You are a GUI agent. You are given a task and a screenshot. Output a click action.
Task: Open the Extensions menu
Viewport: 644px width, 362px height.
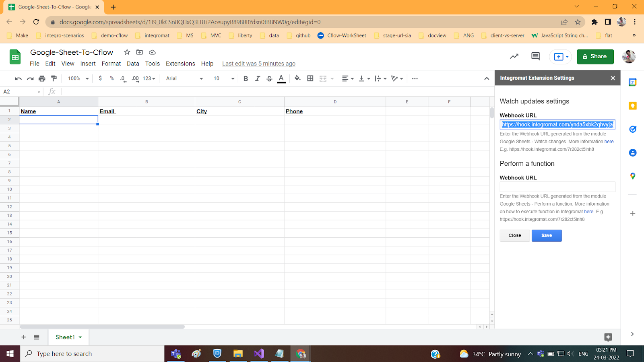(x=180, y=64)
